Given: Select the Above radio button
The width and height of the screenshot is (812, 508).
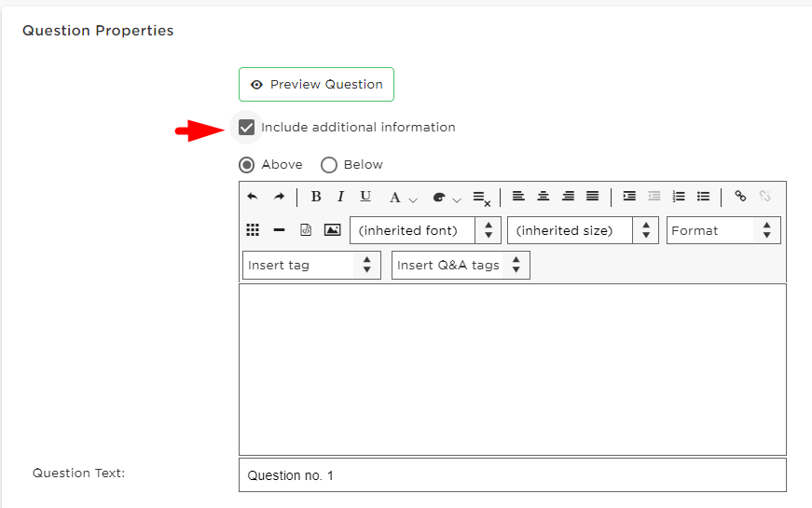Looking at the screenshot, I should (246, 165).
